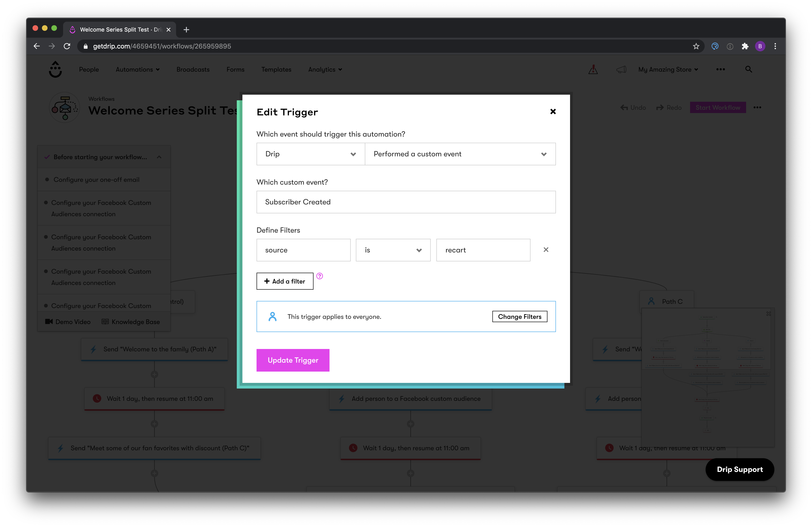The width and height of the screenshot is (812, 527).
Task: Click Redo in workflow toolbar
Action: point(669,108)
